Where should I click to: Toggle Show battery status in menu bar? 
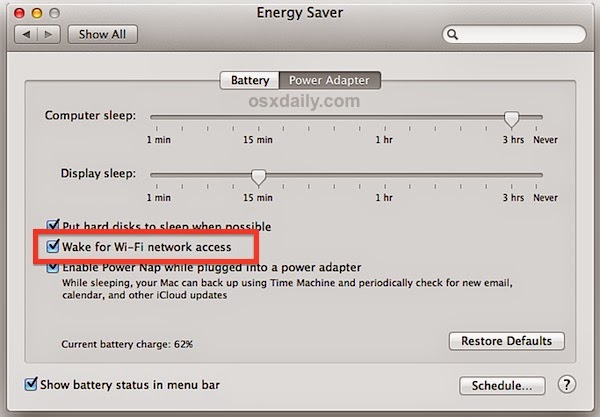(31, 384)
